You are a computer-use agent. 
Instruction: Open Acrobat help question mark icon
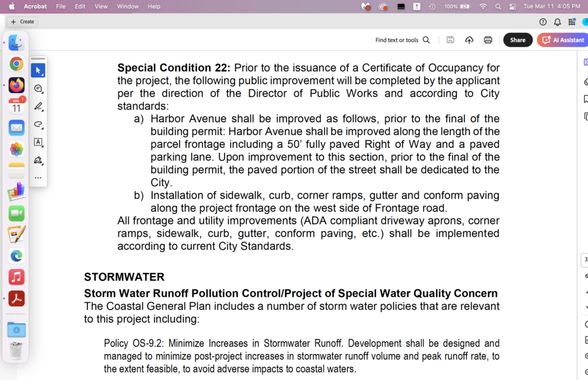[543, 22]
